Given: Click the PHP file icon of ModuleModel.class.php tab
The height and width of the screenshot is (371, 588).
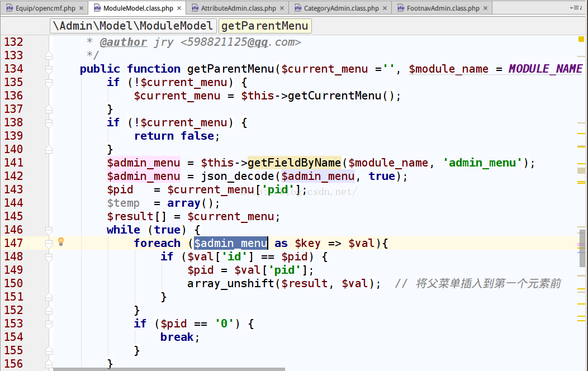Looking at the screenshot, I should (97, 8).
